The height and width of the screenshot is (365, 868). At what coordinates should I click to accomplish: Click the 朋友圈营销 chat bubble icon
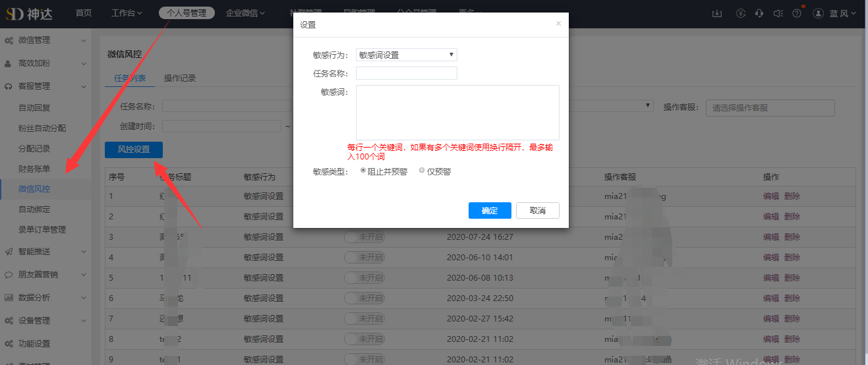coord(9,275)
